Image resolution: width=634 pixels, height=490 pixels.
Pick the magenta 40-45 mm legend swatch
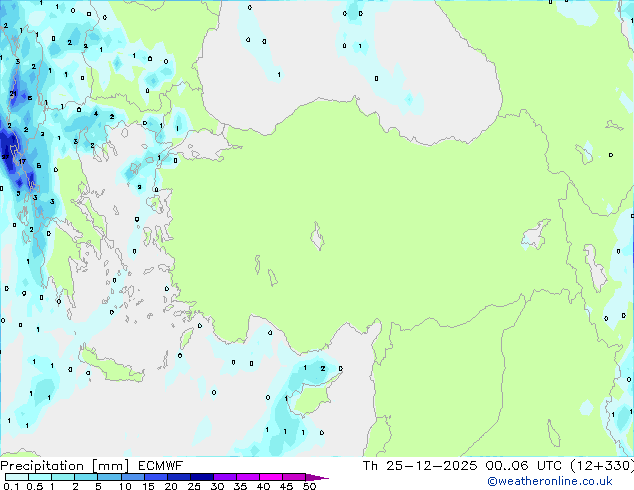(271, 477)
